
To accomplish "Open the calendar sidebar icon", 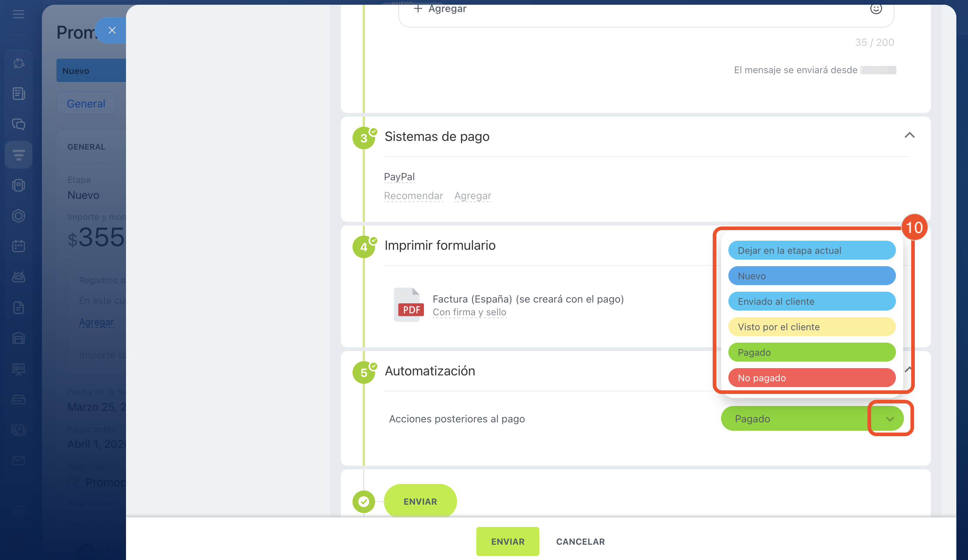I will point(19,246).
